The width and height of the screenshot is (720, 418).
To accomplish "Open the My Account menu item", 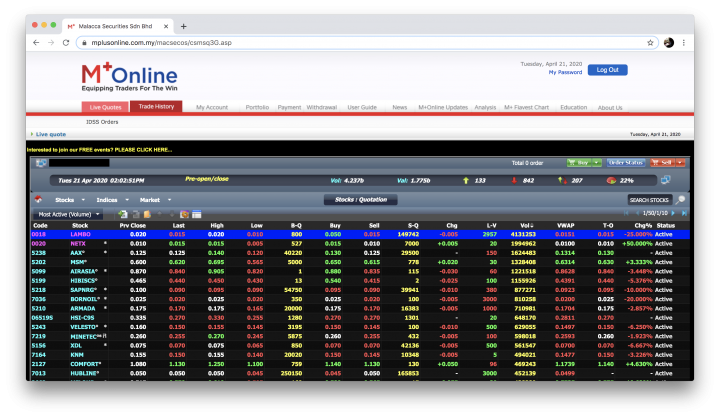I will tap(212, 107).
